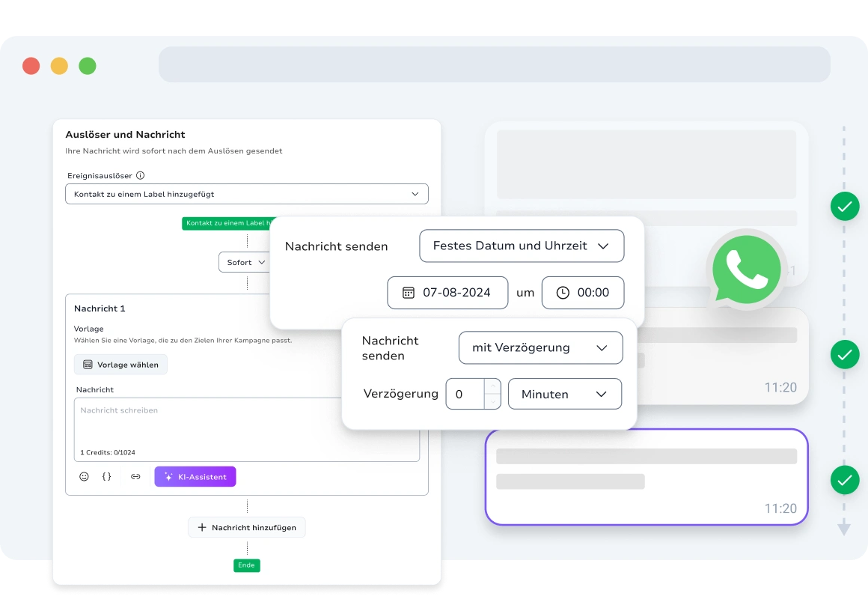Open the KI-Assistent button
Screen dimensions: 868x596
click(x=195, y=477)
